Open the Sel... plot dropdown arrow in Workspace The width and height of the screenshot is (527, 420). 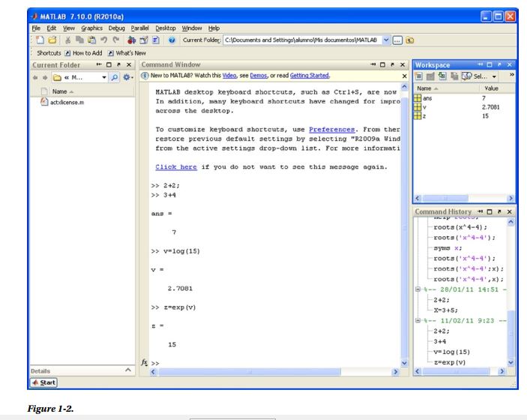[494, 76]
